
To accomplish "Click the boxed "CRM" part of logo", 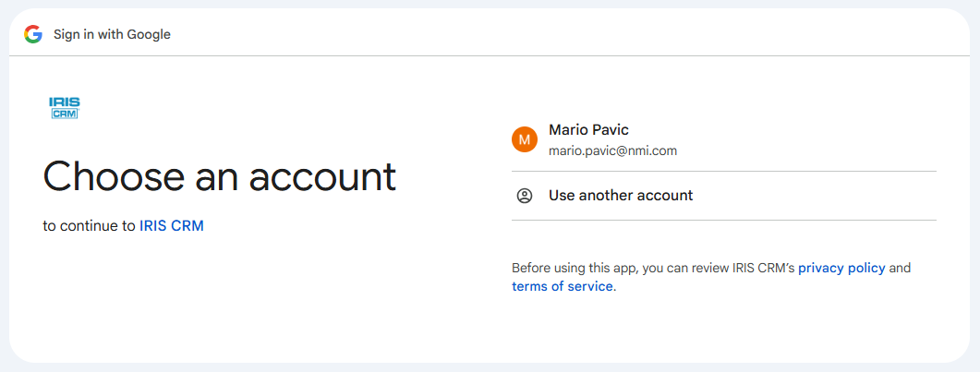I will (64, 114).
